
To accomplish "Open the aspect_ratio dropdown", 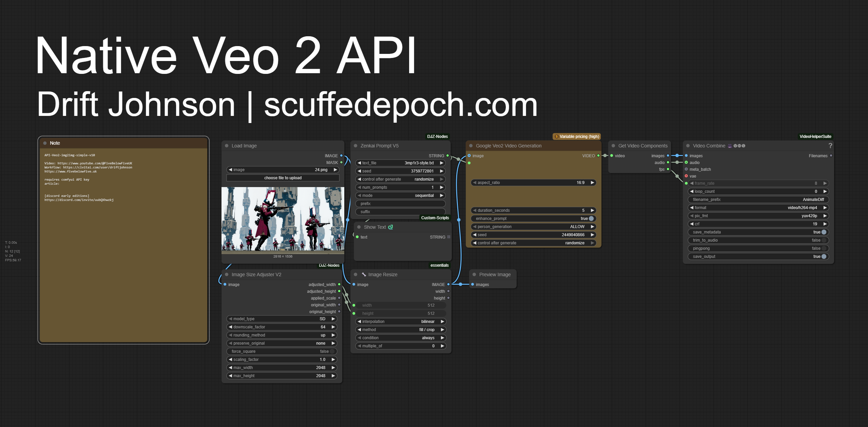I will 533,183.
